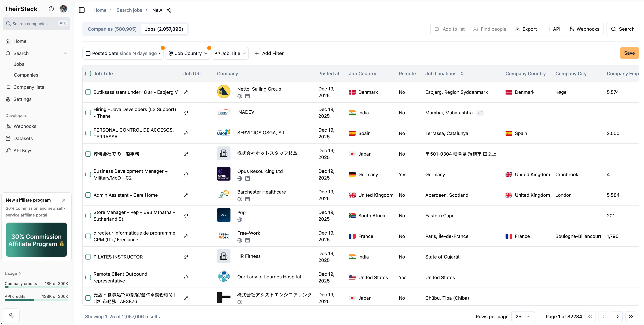Click the Export download icon

517,29
